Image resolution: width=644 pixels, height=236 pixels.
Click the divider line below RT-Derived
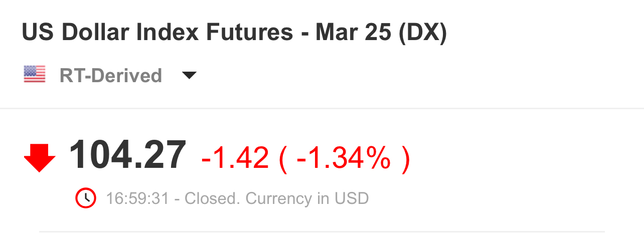click(322, 108)
